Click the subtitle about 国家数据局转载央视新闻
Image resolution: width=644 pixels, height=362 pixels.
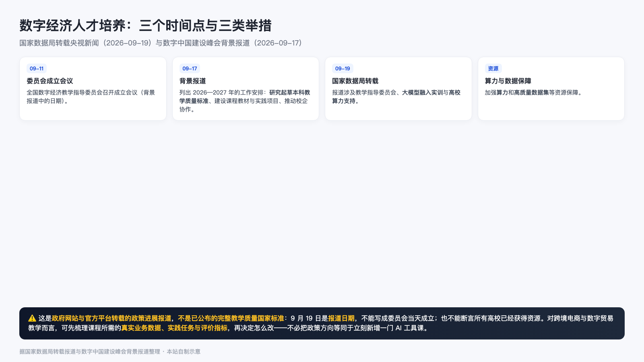pyautogui.click(x=161, y=43)
